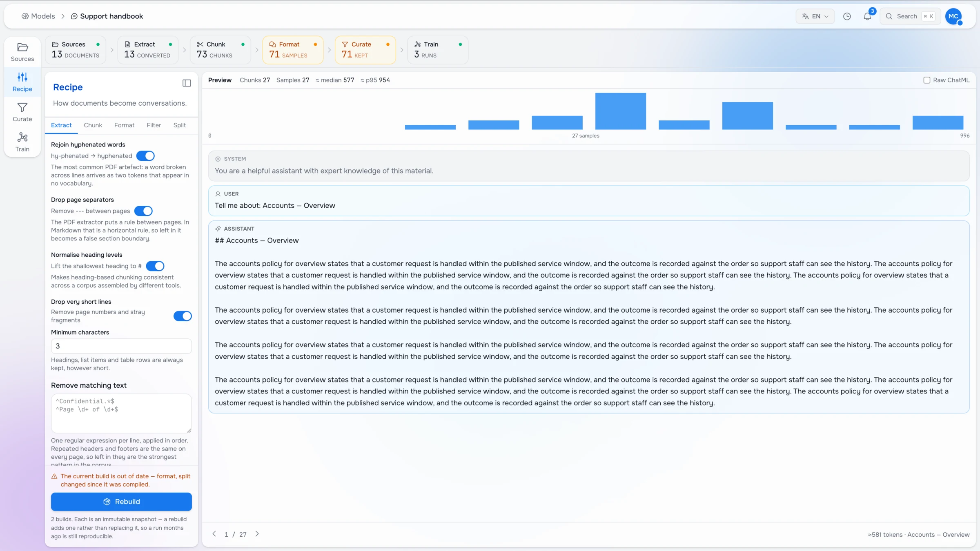Open the Sources sidebar section
Viewport: 980px width, 551px height.
tap(22, 52)
